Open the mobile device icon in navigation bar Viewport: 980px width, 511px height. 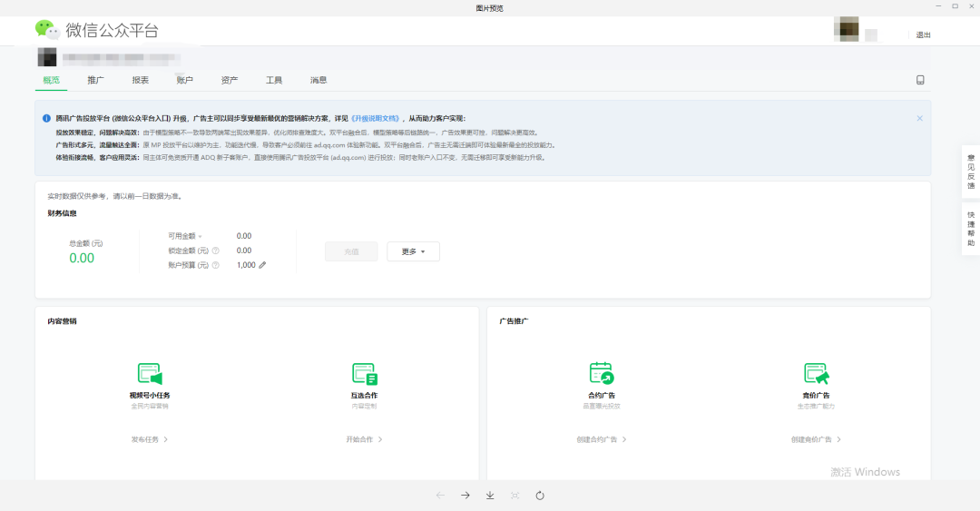coord(920,80)
